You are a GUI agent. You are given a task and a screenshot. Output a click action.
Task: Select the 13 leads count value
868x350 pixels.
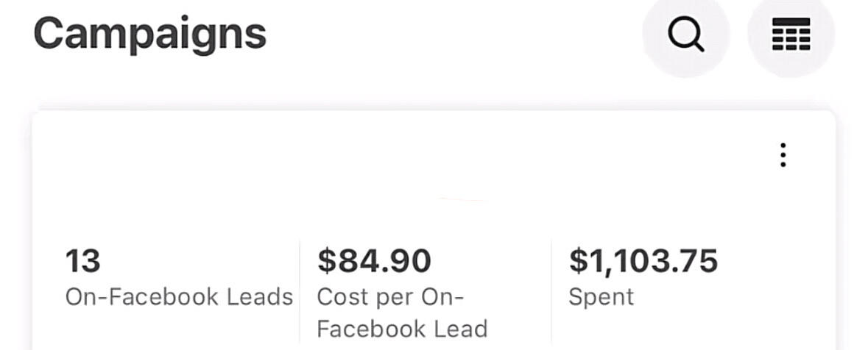click(83, 261)
